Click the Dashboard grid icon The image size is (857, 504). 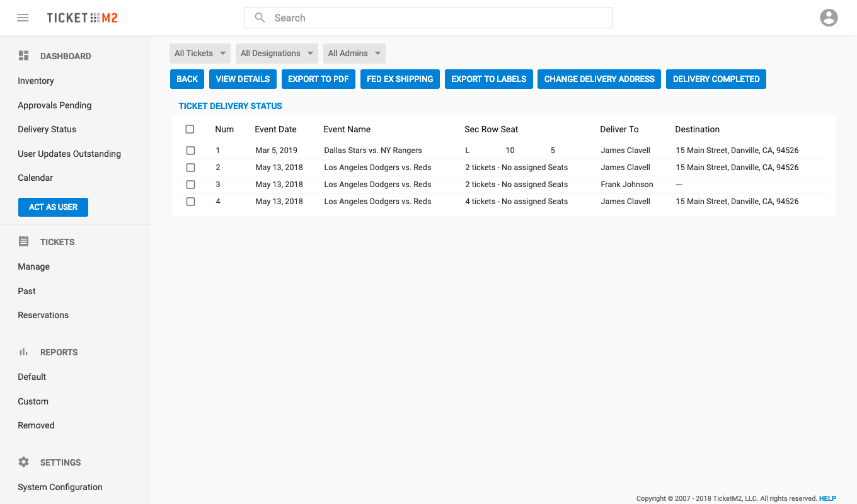(x=24, y=56)
